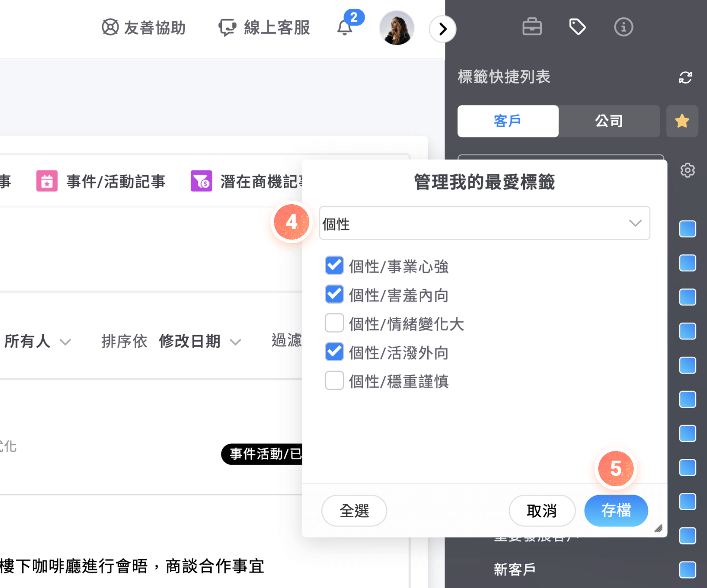
Task: Select the 事件/活動記事 calendar icon
Action: 46,180
